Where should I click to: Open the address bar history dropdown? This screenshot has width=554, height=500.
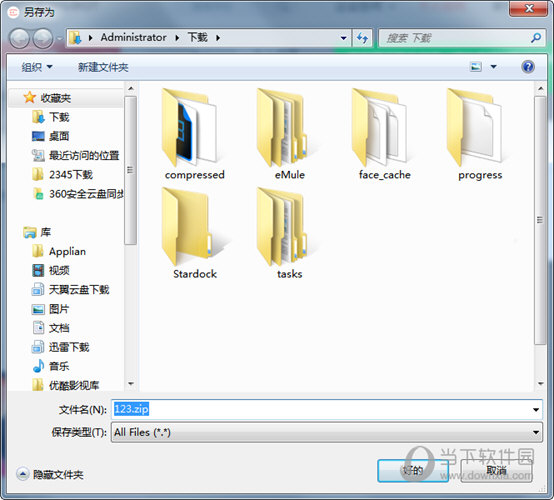343,38
